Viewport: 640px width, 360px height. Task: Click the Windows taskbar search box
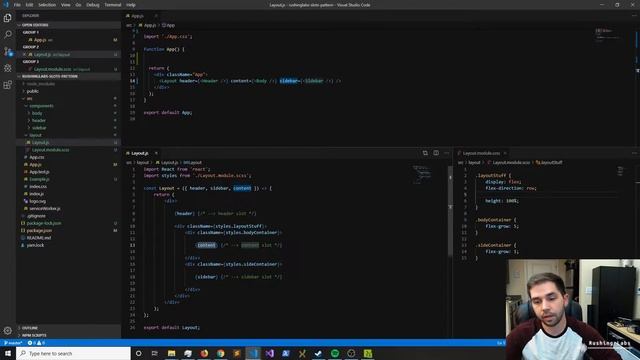73,353
